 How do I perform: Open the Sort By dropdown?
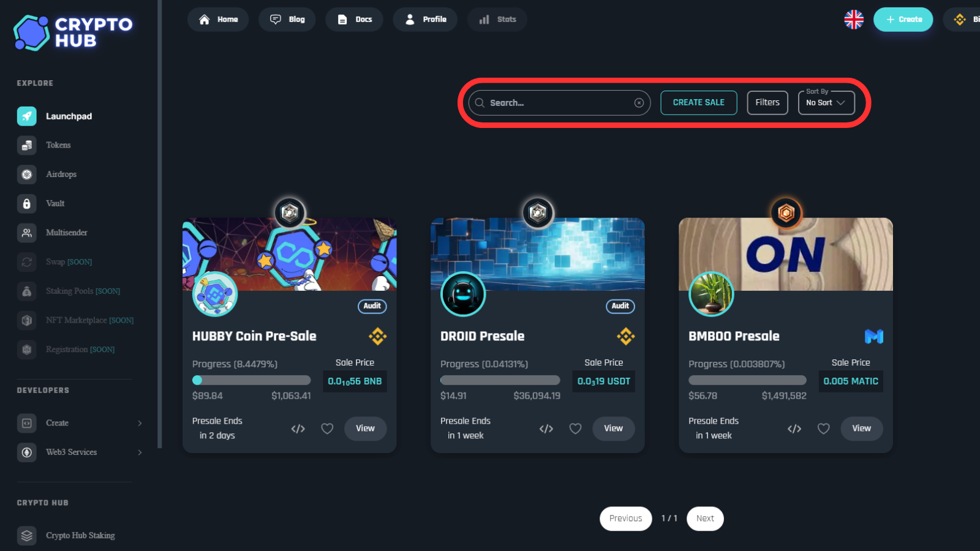coord(826,103)
